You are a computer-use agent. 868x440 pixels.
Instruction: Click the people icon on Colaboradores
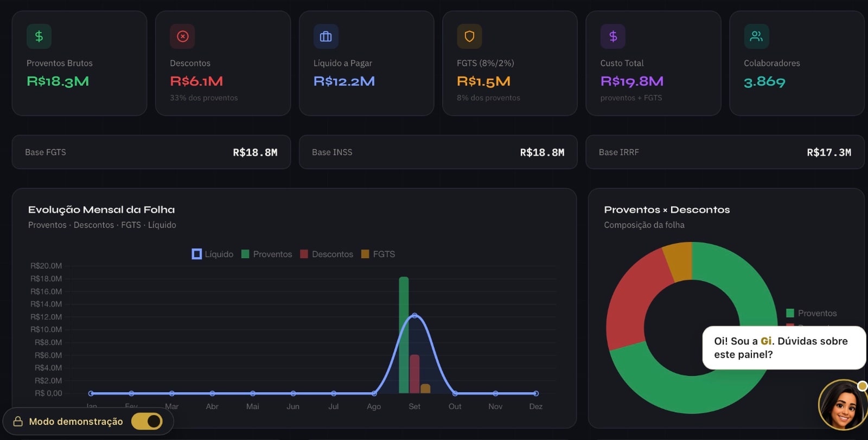(x=757, y=36)
